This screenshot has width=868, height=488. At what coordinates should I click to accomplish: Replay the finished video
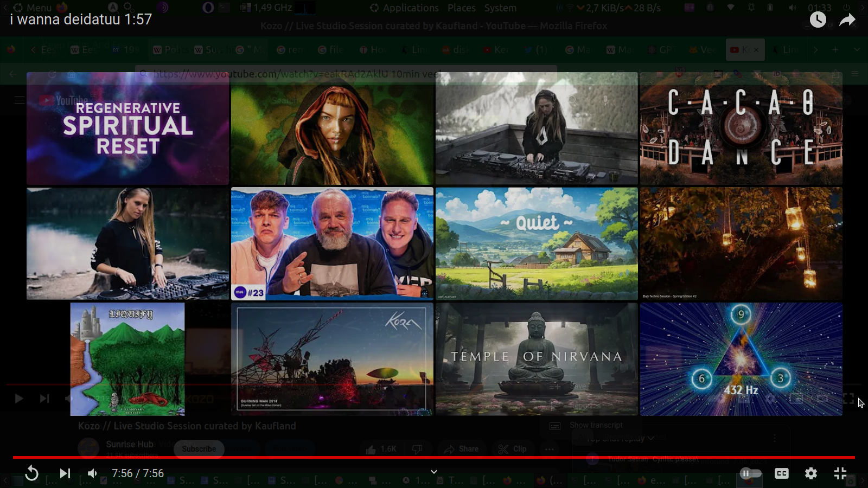32,473
